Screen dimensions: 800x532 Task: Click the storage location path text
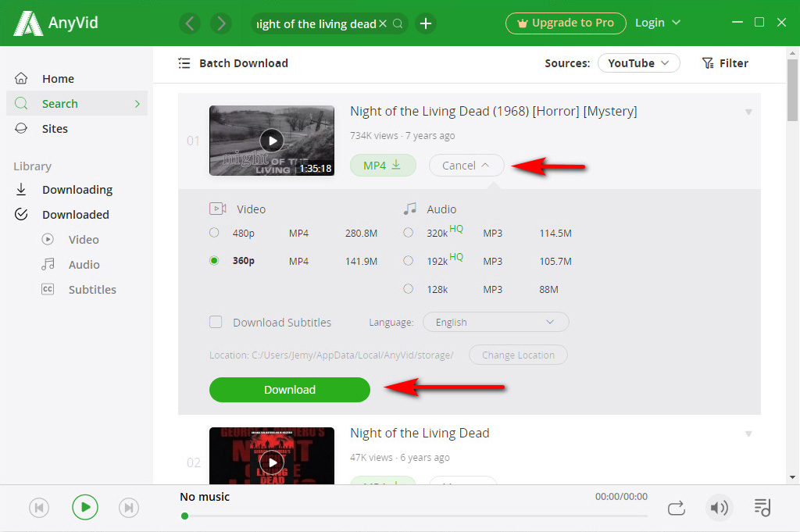(331, 355)
